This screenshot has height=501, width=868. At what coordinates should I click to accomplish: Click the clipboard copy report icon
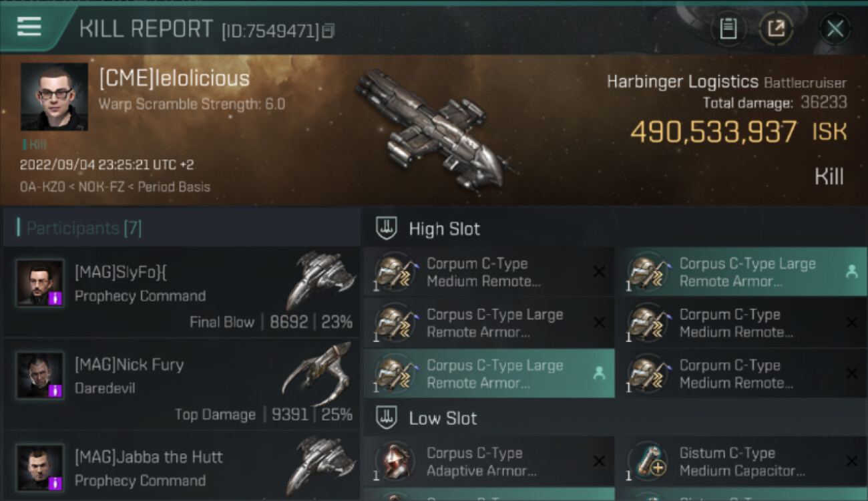point(728,29)
